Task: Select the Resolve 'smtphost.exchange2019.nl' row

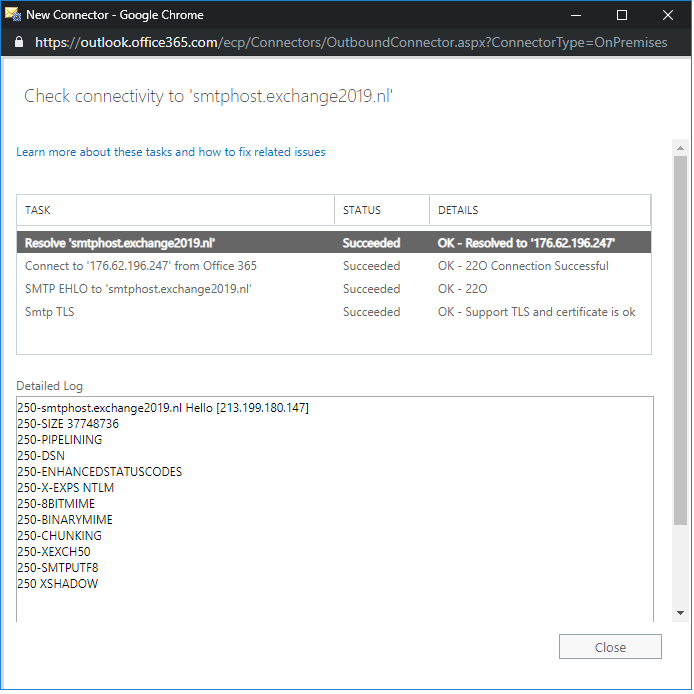Action: point(120,243)
